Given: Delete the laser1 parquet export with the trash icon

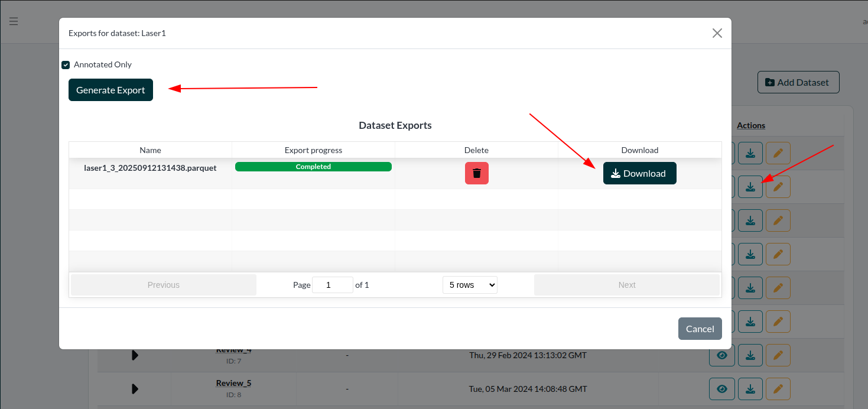Looking at the screenshot, I should 476,173.
